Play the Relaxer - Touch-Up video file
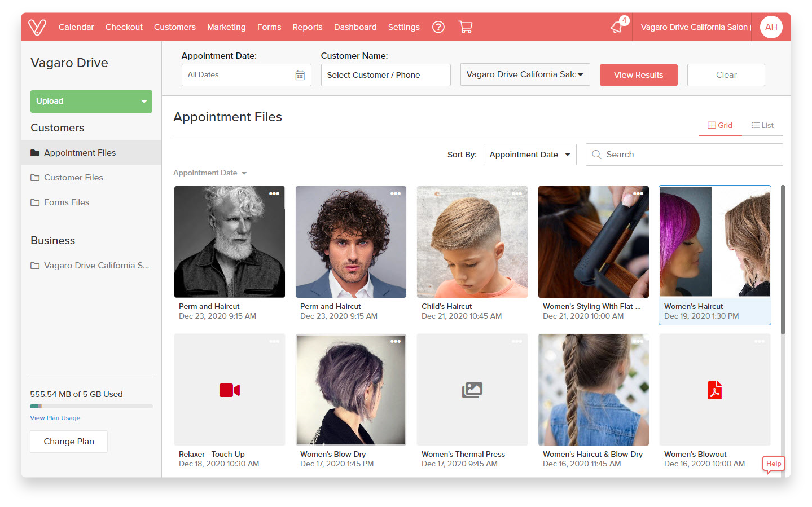This screenshot has height=507, width=812. [x=230, y=390]
